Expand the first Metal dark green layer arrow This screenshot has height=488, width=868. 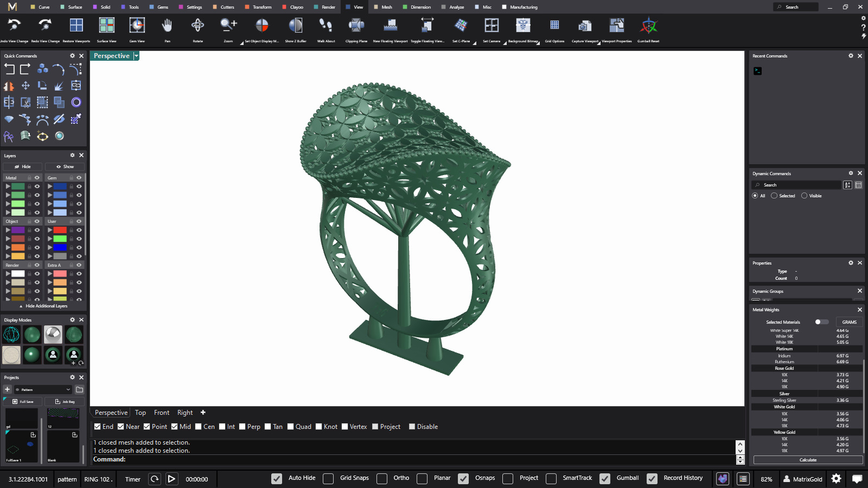tap(8, 187)
